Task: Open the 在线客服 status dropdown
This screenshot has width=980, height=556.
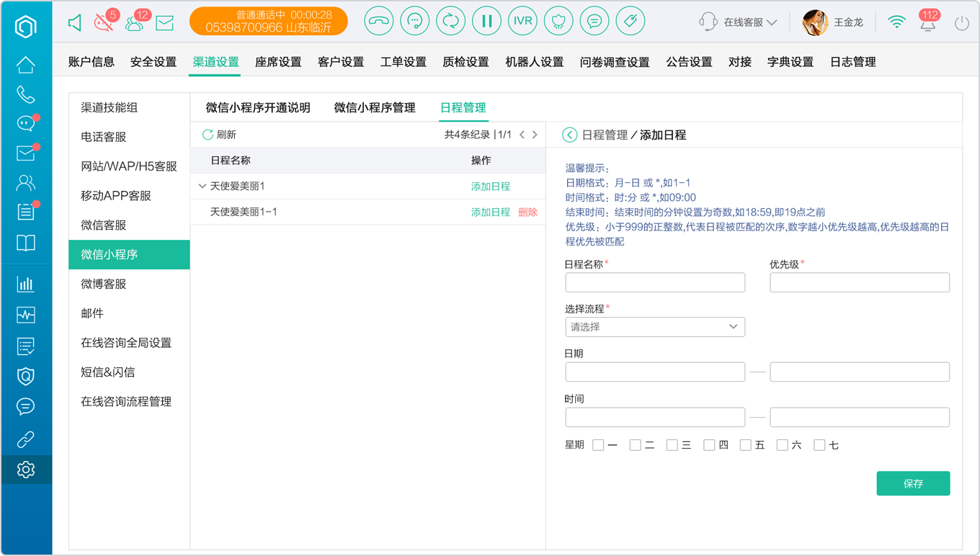Action: point(739,22)
